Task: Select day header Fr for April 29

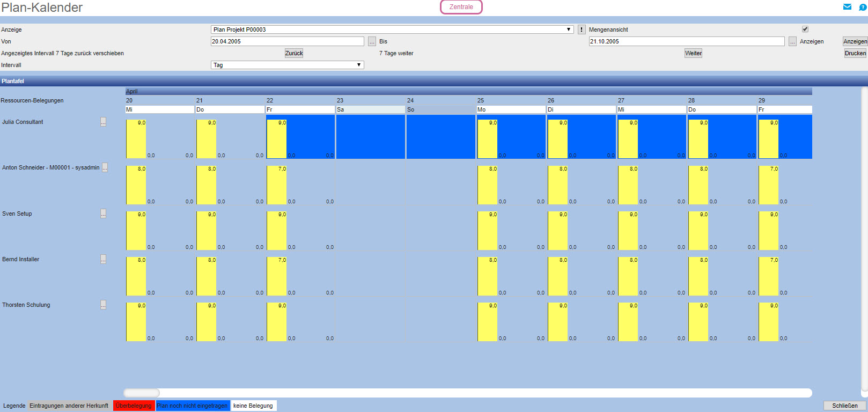Action: coord(785,109)
